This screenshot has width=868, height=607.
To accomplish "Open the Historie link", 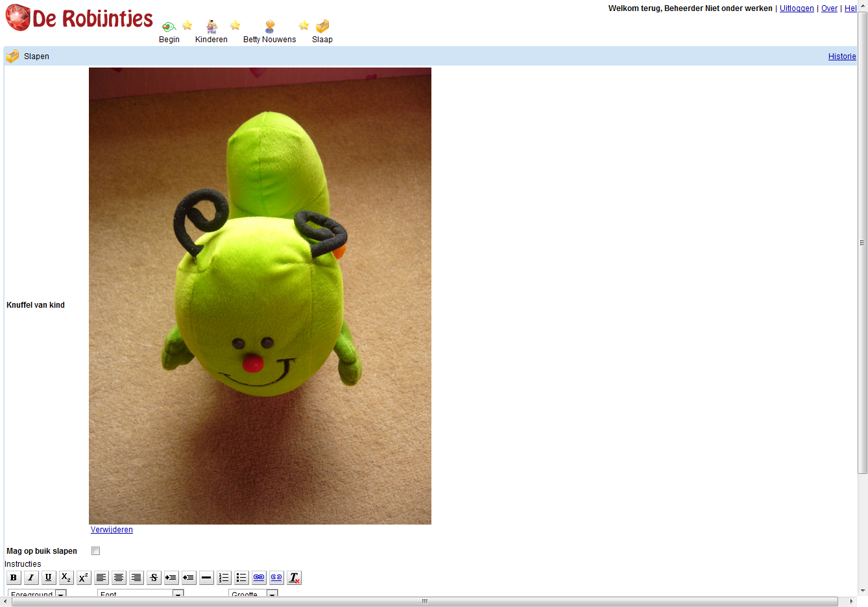I will [842, 56].
